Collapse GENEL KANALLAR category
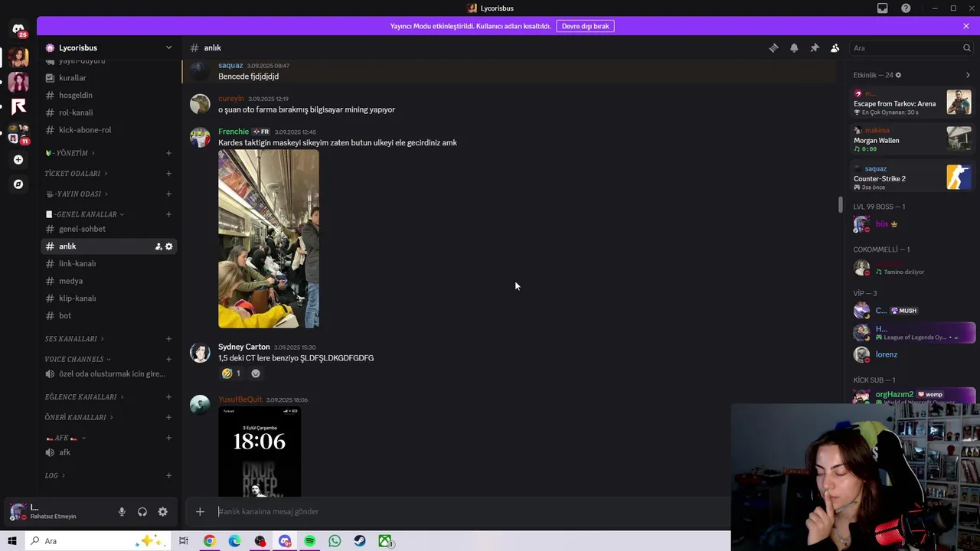This screenshot has height=551, width=980. coord(85,214)
